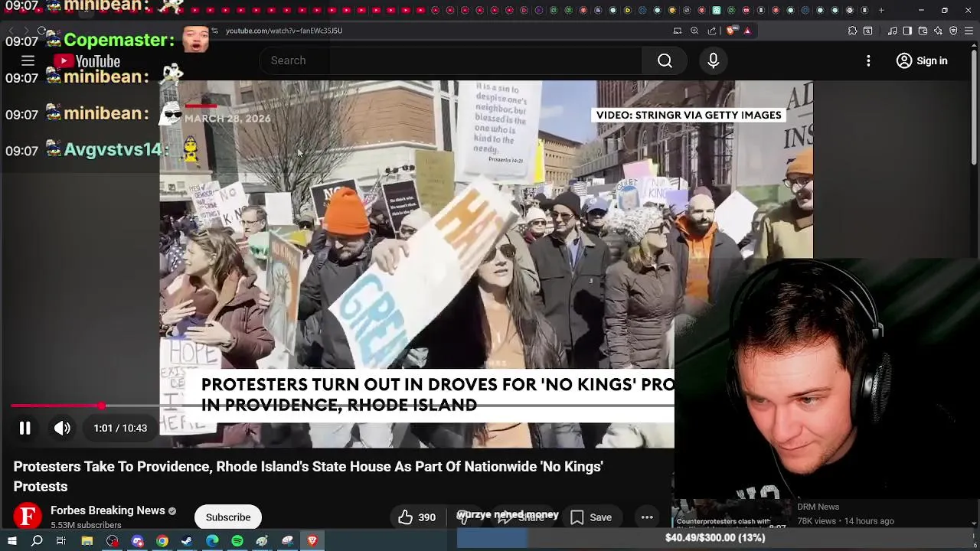Focus the YouTube Search input box

click(x=450, y=60)
